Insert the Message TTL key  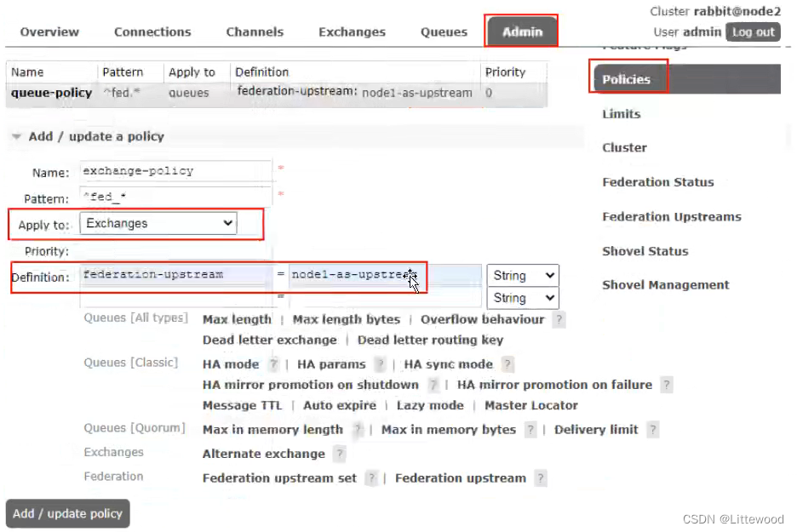242,405
